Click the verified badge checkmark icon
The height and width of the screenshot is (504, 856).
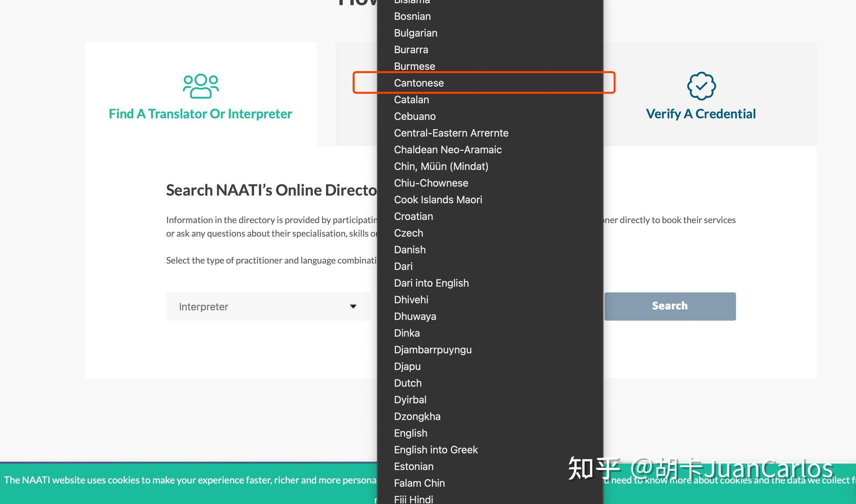pos(701,86)
